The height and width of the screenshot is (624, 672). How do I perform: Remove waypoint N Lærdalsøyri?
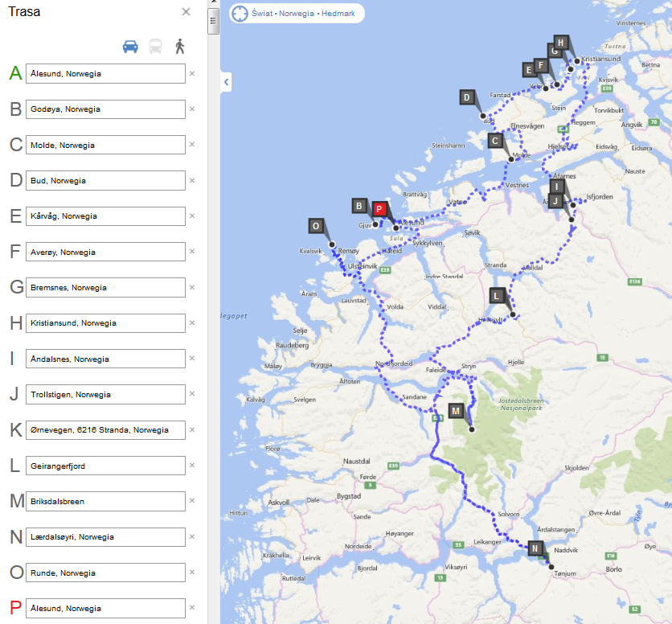click(192, 536)
